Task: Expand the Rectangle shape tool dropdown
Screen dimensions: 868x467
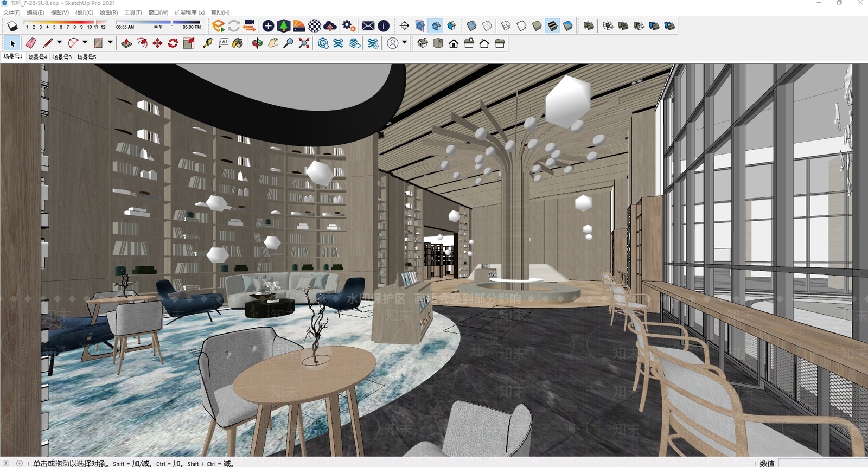Action: 110,42
